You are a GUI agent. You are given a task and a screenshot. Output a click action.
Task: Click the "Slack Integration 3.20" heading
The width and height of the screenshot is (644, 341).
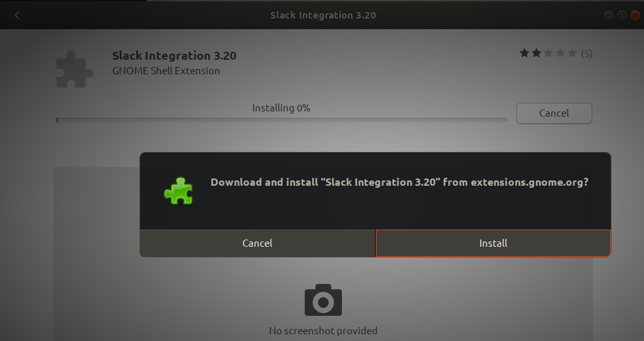coord(174,56)
